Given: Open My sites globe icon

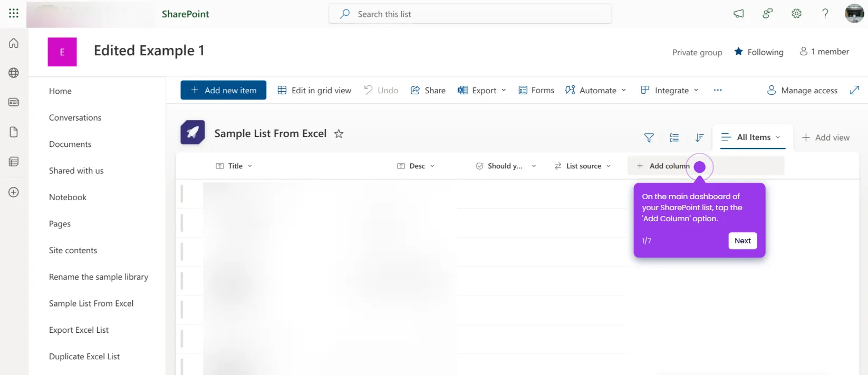Looking at the screenshot, I should pos(14,73).
